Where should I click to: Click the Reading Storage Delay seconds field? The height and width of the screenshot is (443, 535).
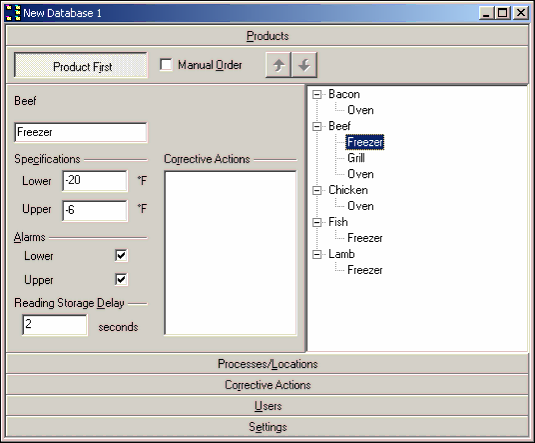55,325
